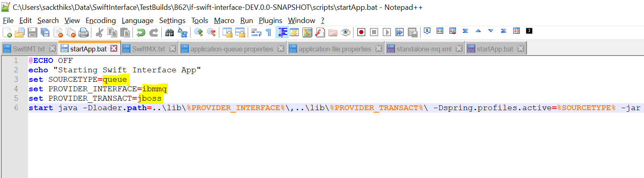Open the Document Map icon
This screenshot has height=178, width=644.
pyautogui.click(x=307, y=32)
